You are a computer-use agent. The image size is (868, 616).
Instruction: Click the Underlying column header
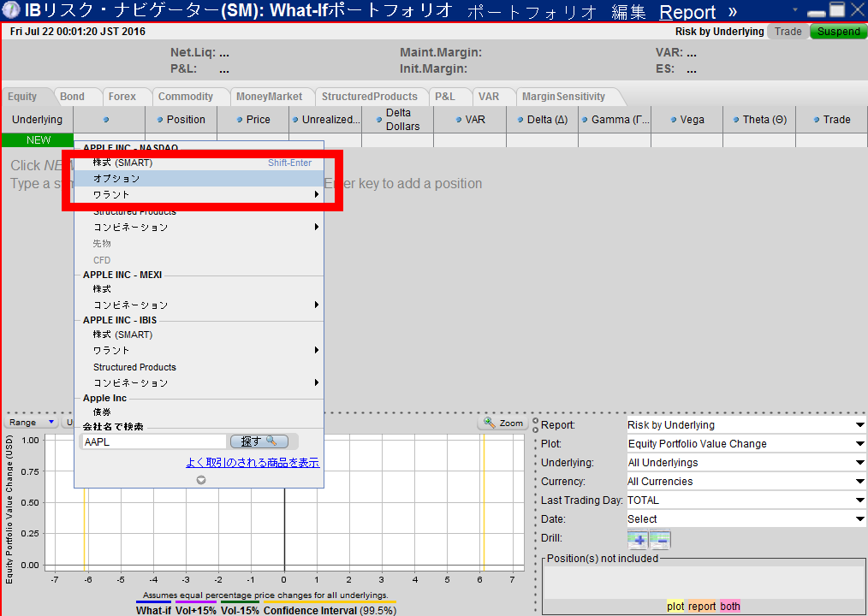[x=37, y=120]
